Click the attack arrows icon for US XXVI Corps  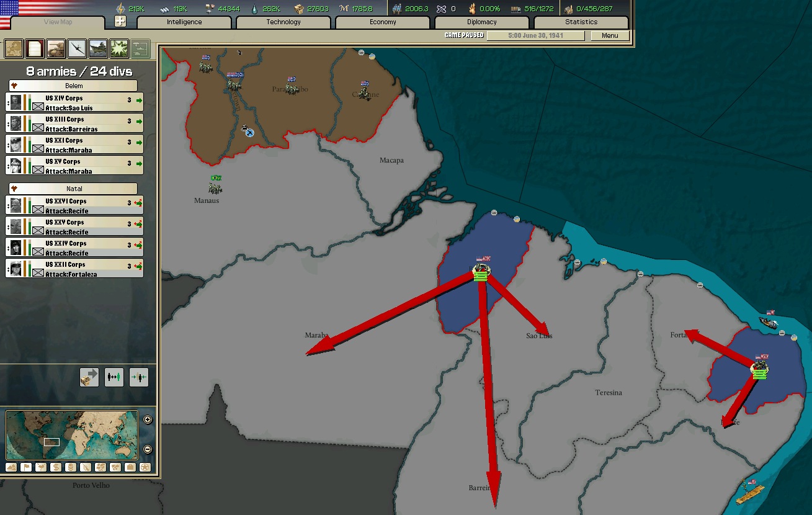[x=138, y=204]
